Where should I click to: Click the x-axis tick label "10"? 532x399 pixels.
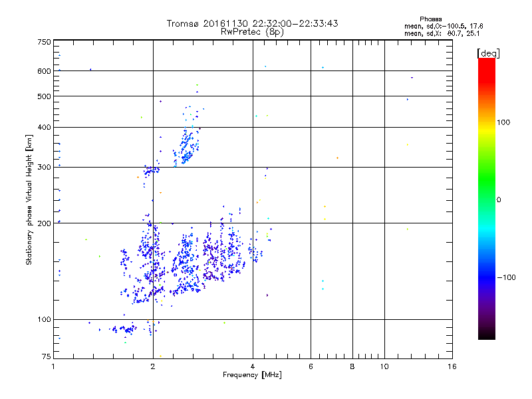pos(384,366)
